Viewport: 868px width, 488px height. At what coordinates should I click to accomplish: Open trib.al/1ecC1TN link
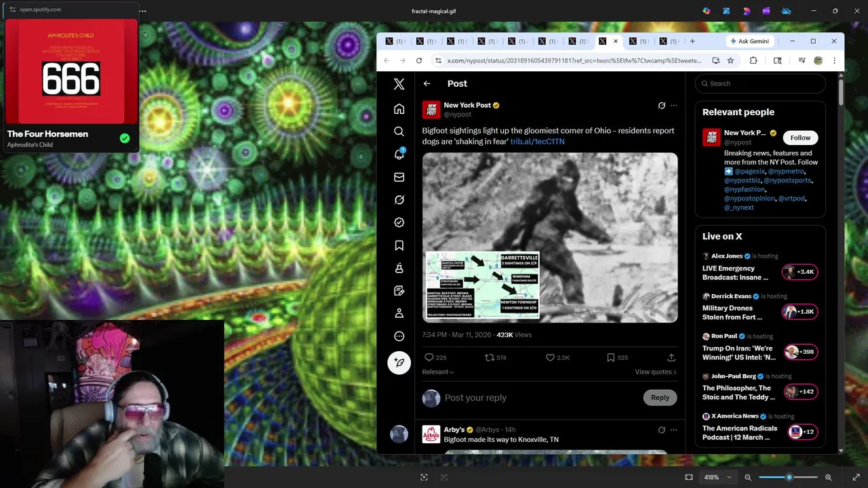537,142
